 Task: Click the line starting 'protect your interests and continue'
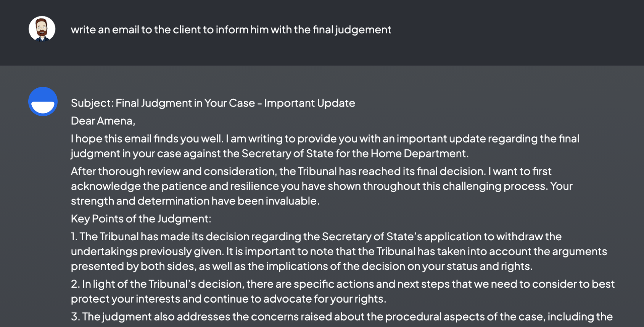[x=228, y=299]
